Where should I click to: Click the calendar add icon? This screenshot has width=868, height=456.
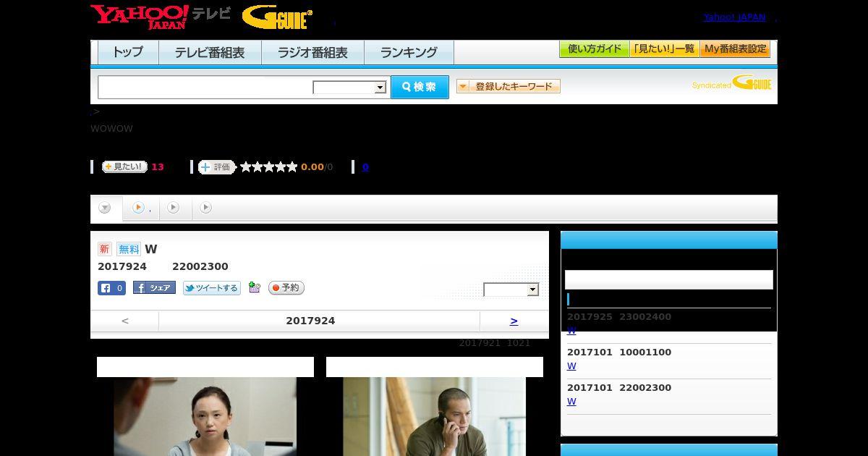255,287
